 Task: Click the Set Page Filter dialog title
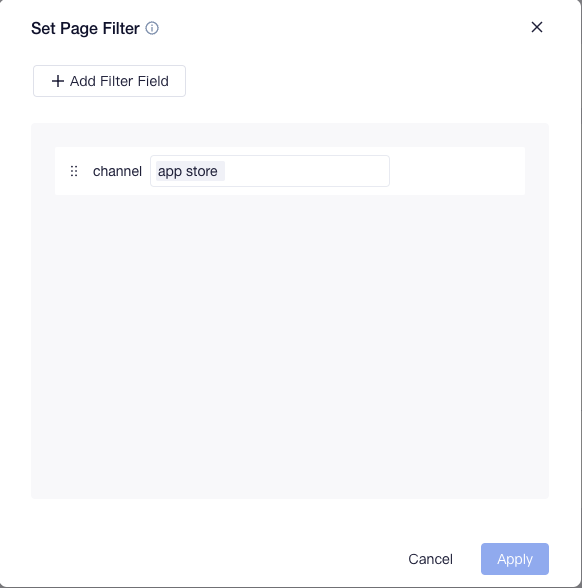coord(85,28)
